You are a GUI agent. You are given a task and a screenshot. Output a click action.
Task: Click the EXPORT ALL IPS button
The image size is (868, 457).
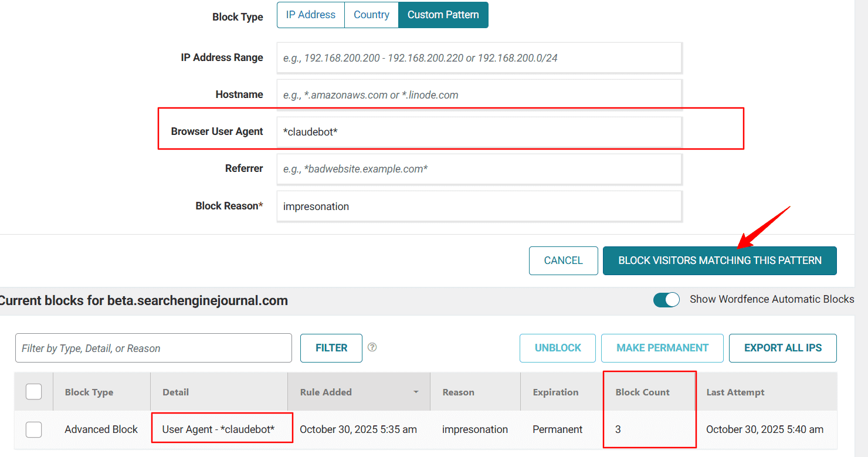pyautogui.click(x=782, y=347)
